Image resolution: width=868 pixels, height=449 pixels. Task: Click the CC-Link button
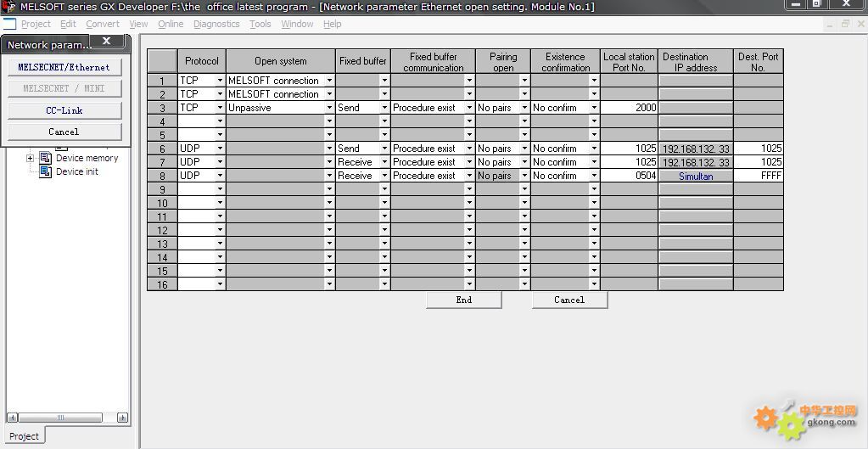[64, 110]
